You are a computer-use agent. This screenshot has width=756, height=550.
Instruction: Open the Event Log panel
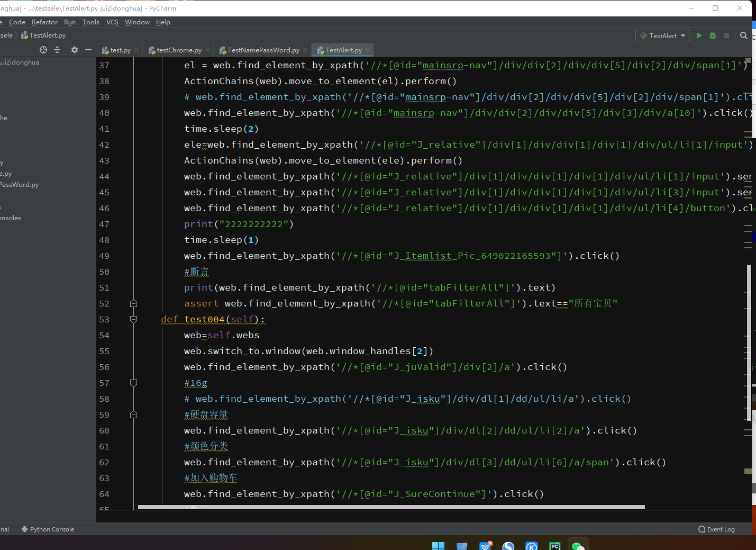tap(716, 529)
